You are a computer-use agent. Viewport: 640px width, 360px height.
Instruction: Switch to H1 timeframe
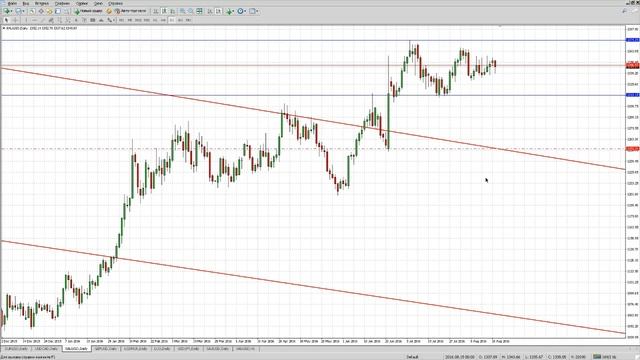pyautogui.click(x=155, y=20)
